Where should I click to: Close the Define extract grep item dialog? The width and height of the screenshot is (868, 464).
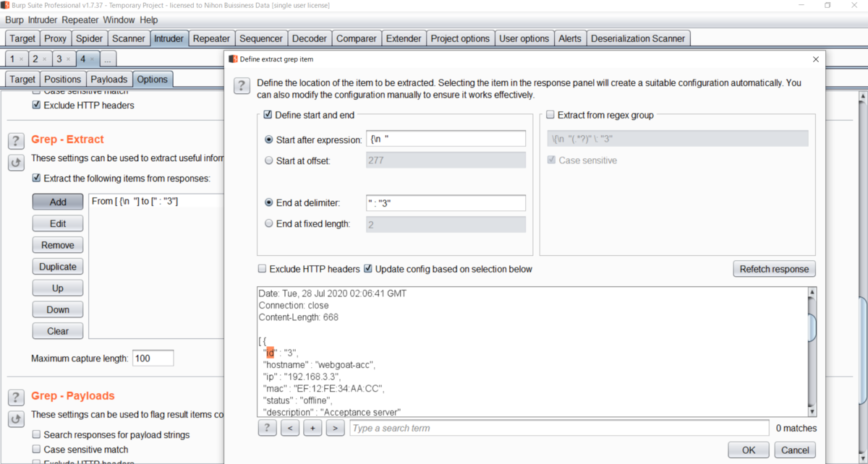tap(816, 59)
